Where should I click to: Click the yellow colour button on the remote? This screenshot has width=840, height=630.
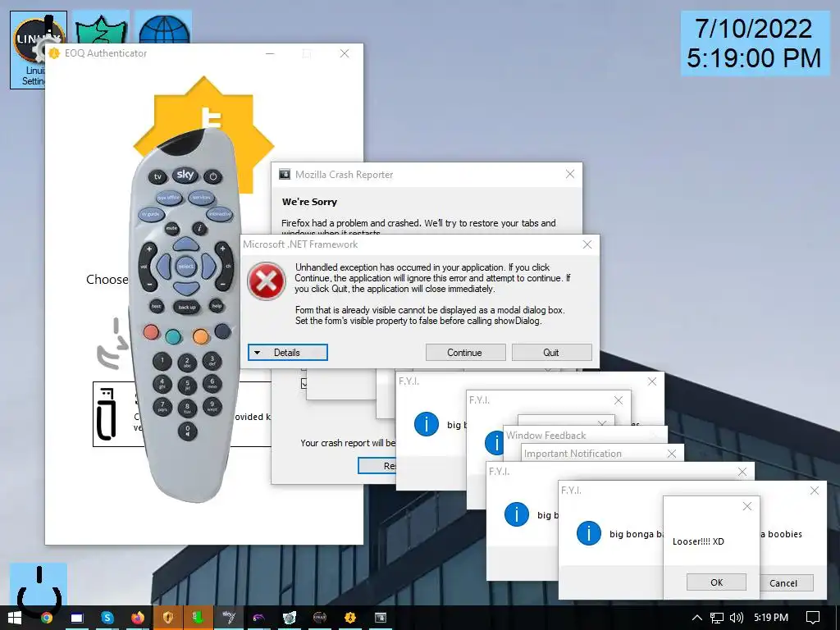(x=201, y=336)
